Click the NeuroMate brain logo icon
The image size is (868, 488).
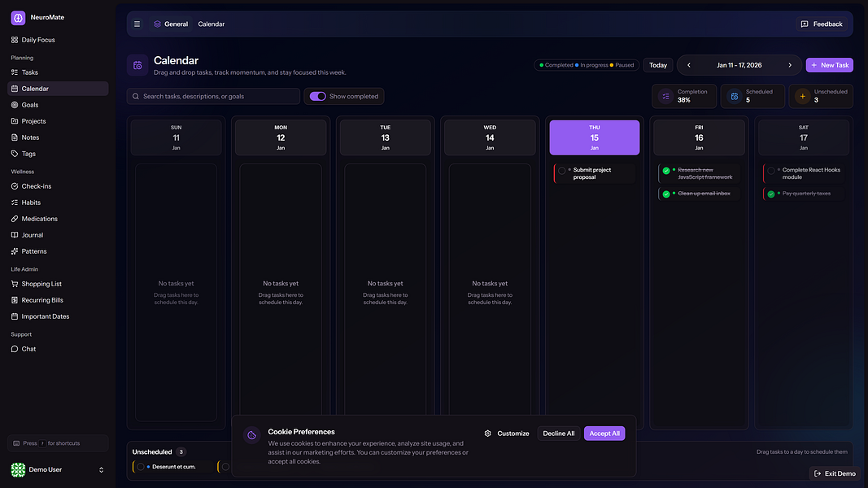tap(18, 18)
